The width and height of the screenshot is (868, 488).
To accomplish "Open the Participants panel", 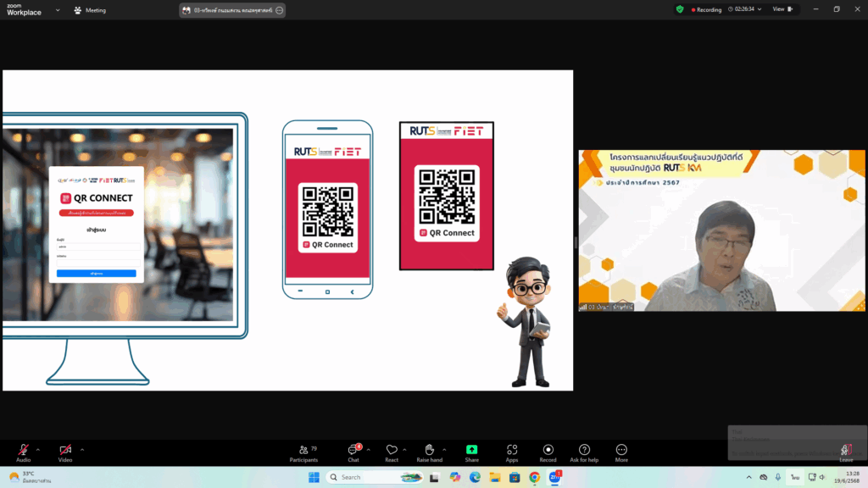I will [304, 452].
